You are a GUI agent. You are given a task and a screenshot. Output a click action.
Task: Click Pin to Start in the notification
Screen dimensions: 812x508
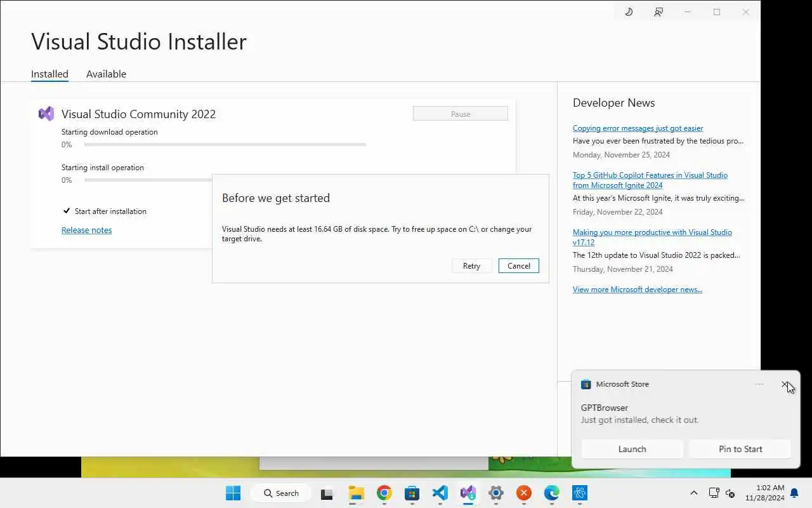click(740, 449)
